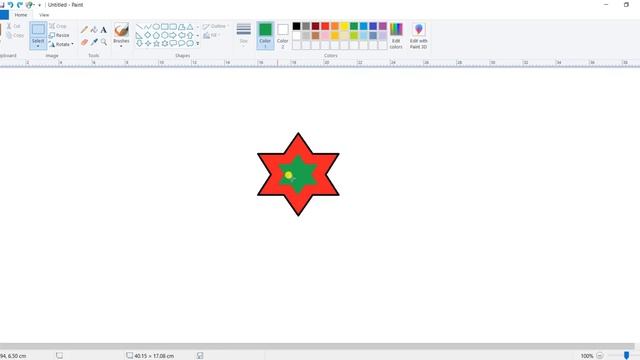This screenshot has height=360, width=640.
Task: Choose the Triangle shape
Action: tap(190, 27)
